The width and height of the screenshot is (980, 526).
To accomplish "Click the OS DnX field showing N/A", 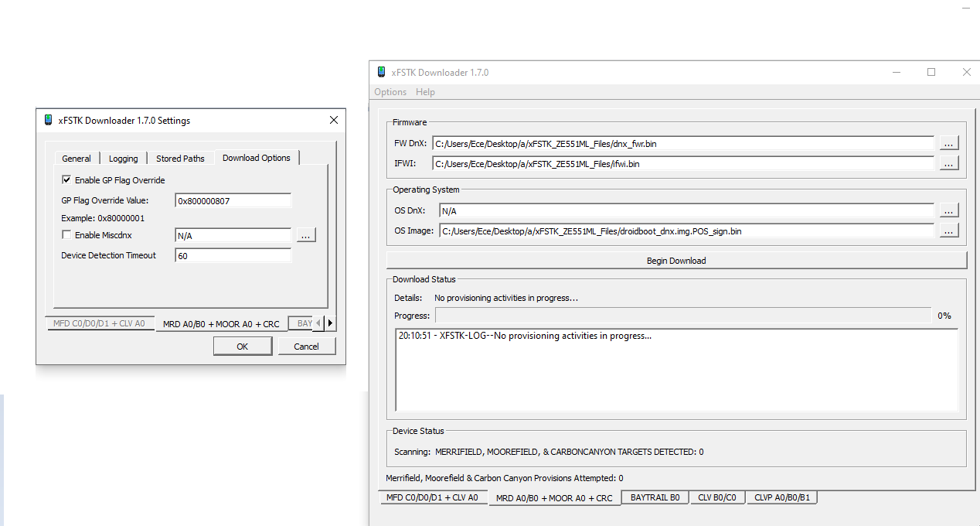I will pyautogui.click(x=686, y=210).
